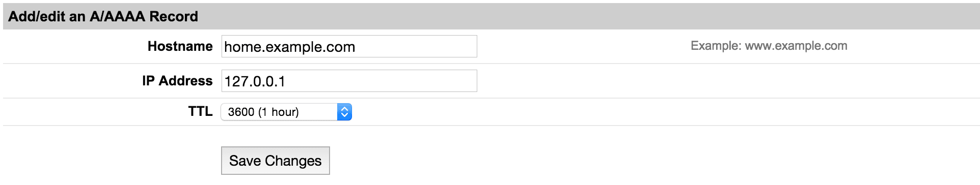Screen dimensions: 980x185
Task: Place cursor after home.example.com in Hostname box
Action: 357,47
